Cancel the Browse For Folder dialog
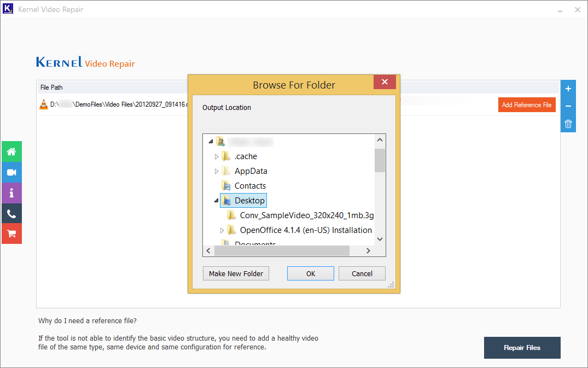The image size is (588, 368). [362, 273]
